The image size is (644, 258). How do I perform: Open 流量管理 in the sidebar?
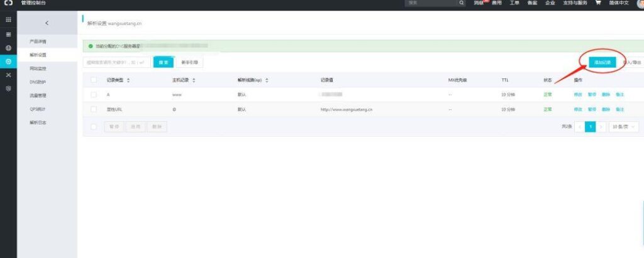(38, 95)
